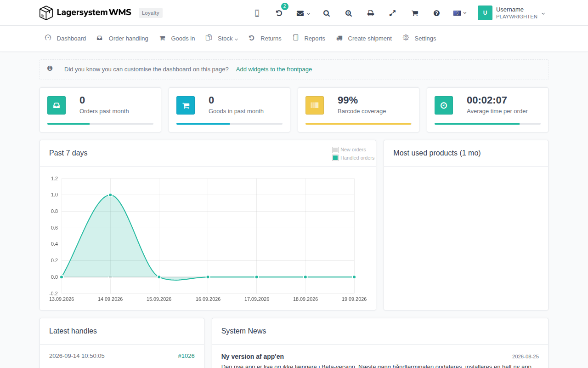This screenshot has height=368, width=588.
Task: Expand the Stock dropdown menu
Action: 222,38
